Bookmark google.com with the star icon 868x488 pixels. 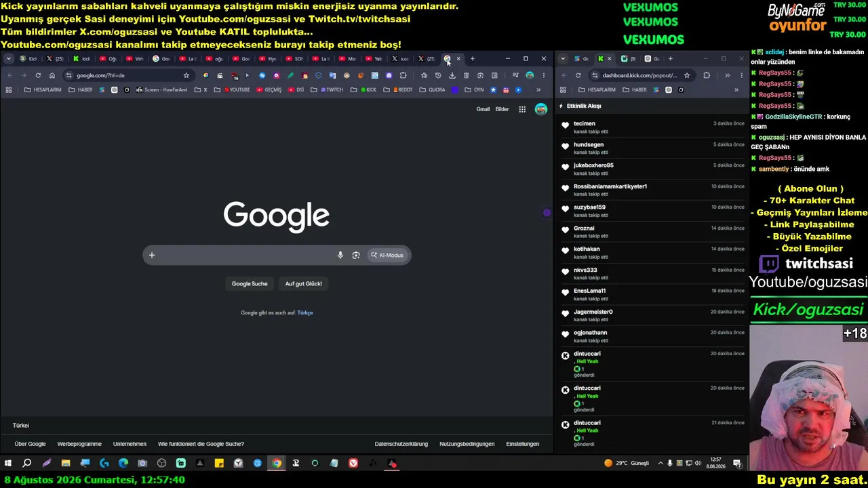[186, 75]
